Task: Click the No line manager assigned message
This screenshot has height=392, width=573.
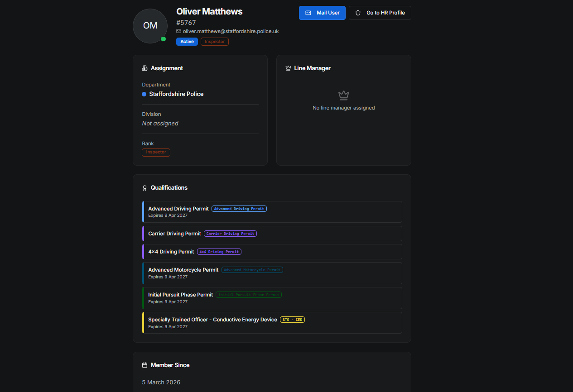Action: pyautogui.click(x=344, y=108)
